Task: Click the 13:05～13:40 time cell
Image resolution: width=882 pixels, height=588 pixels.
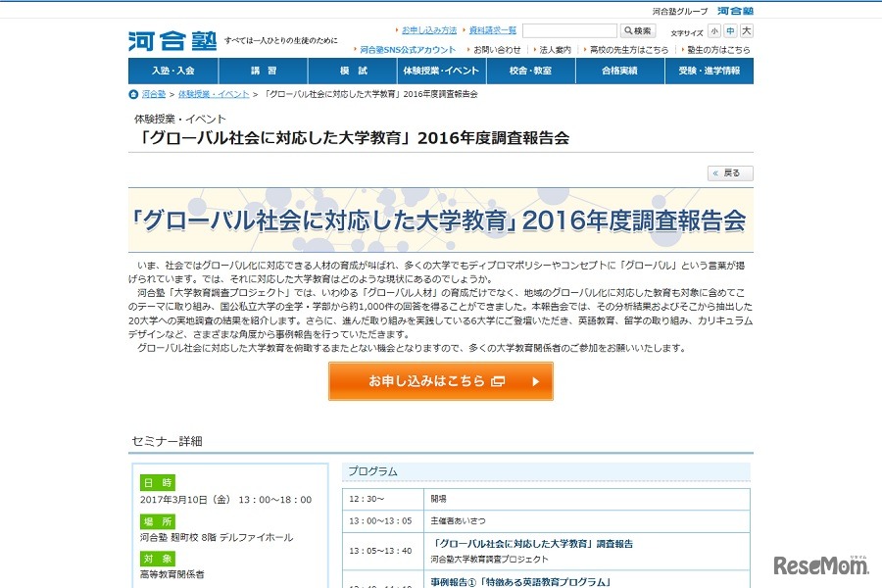Action: (383, 551)
